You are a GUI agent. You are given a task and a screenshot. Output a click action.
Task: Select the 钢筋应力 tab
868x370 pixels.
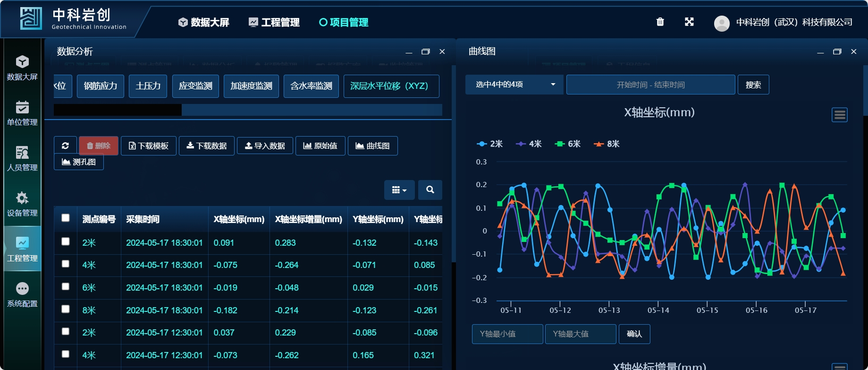101,86
